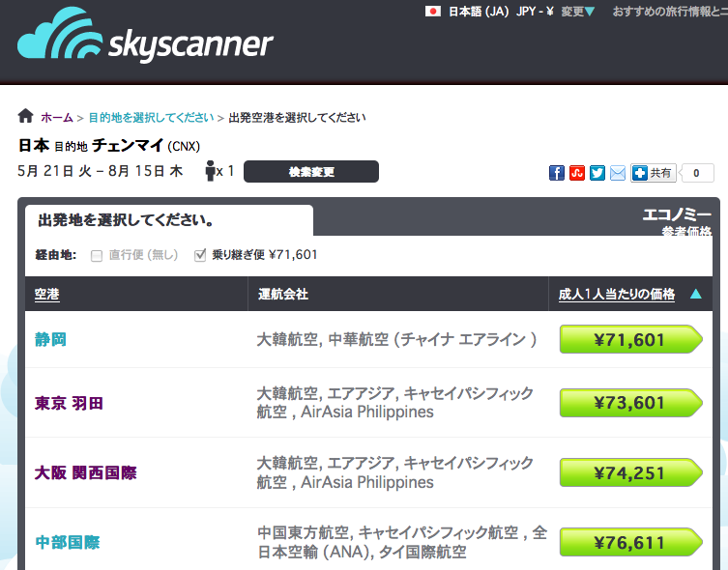Viewport: 728px width, 570px height.
Task: Select 中部国際 airport link
Action: point(68,542)
